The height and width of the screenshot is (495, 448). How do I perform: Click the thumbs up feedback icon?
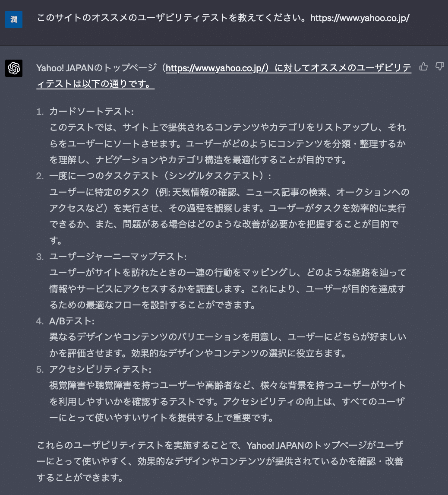click(423, 67)
